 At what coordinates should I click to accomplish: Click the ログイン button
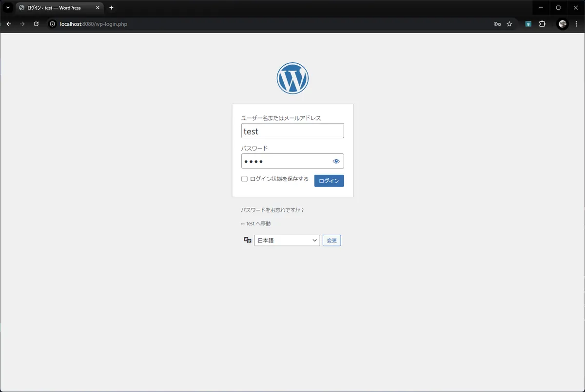pyautogui.click(x=329, y=181)
